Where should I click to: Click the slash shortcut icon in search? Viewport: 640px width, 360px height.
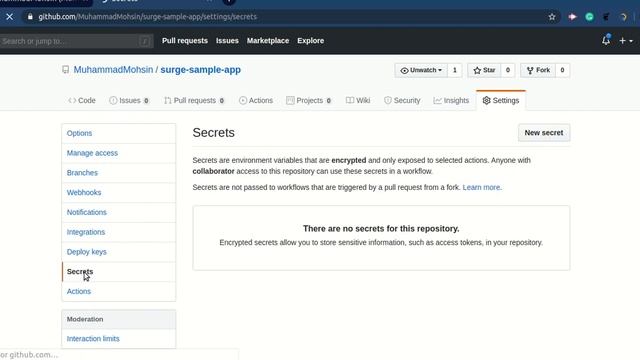pyautogui.click(x=145, y=41)
